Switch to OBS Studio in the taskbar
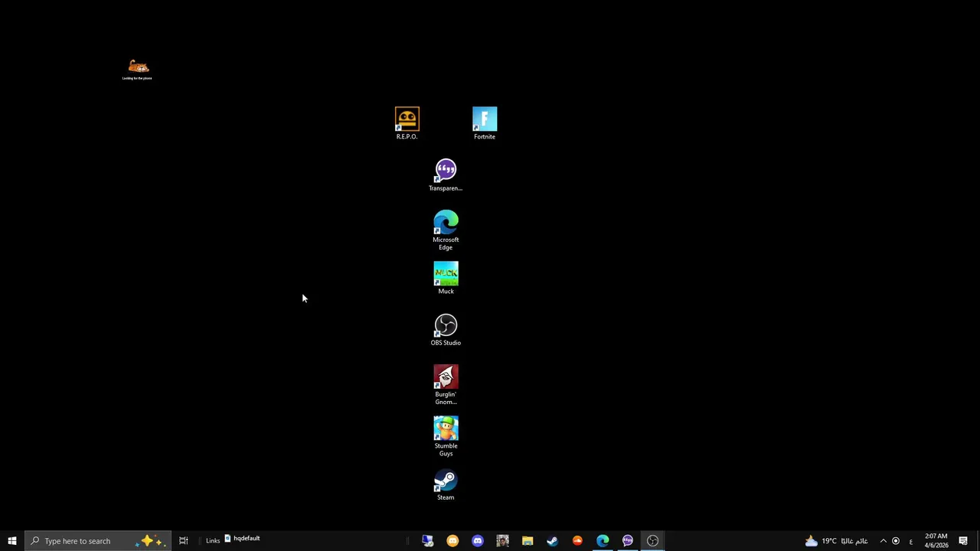The image size is (980, 551). pos(652,541)
